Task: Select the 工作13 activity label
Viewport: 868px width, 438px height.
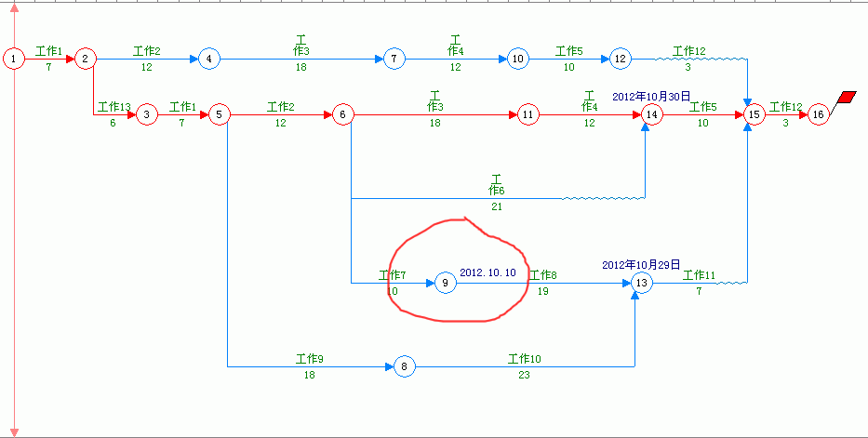Action: [114, 106]
